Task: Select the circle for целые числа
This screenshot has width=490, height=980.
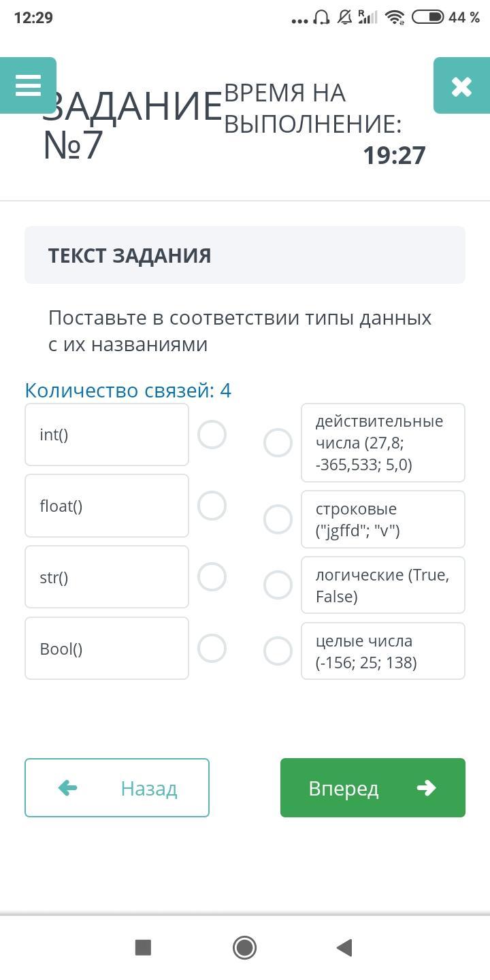Action: pyautogui.click(x=278, y=651)
